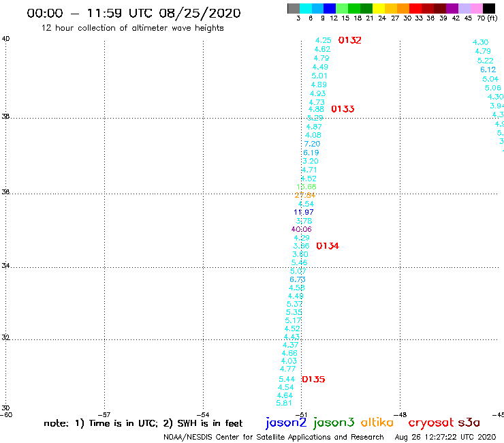
Task: Click the 7.20 wave height reading
Action: point(312,144)
